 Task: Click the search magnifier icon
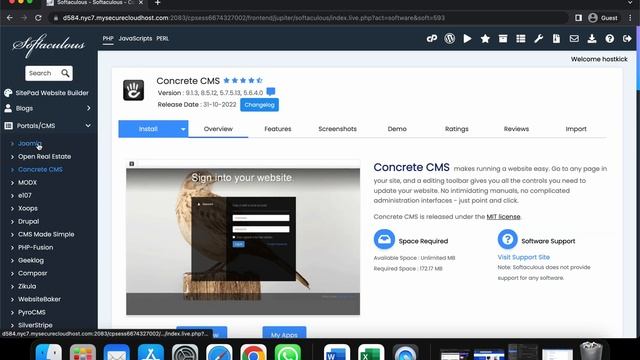click(x=65, y=73)
